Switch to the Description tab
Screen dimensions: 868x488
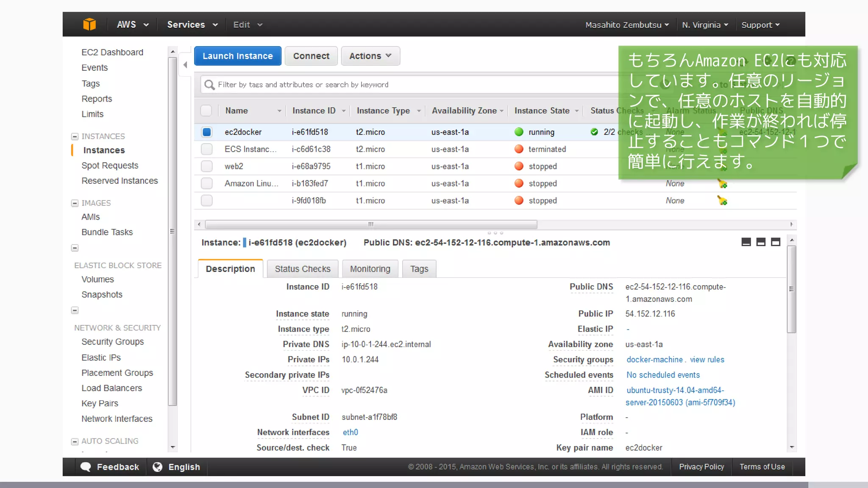(230, 269)
